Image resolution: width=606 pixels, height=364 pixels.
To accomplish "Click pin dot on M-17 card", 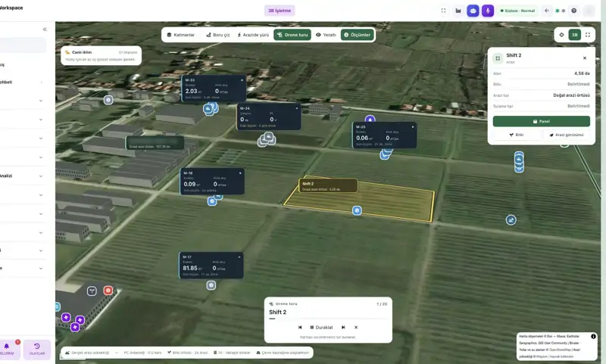I will tap(239, 257).
